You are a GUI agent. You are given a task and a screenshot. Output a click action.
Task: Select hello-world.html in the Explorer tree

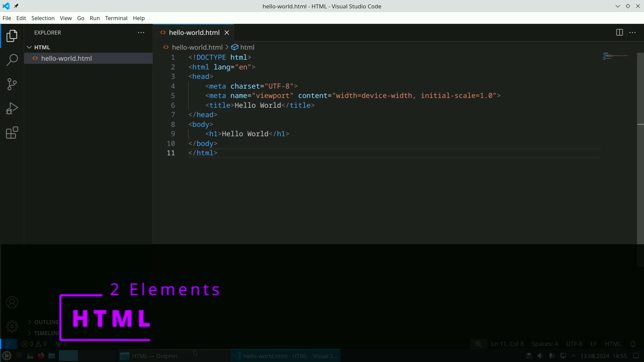click(66, 58)
